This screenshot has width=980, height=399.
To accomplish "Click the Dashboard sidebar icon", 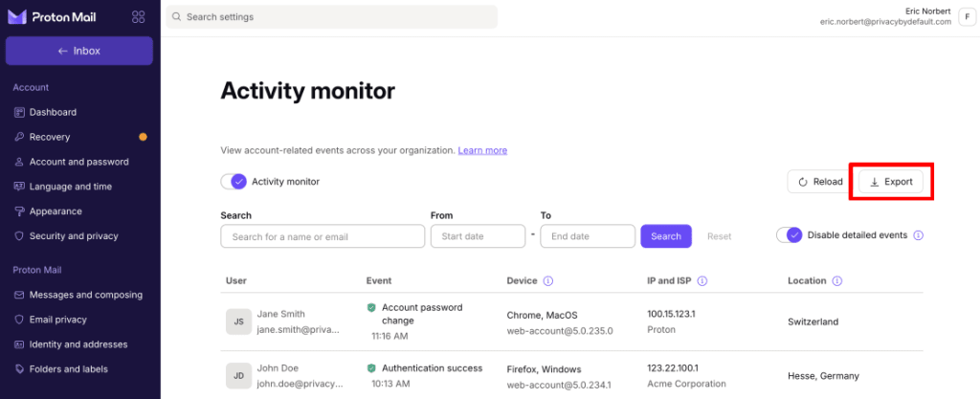I will pyautogui.click(x=19, y=112).
